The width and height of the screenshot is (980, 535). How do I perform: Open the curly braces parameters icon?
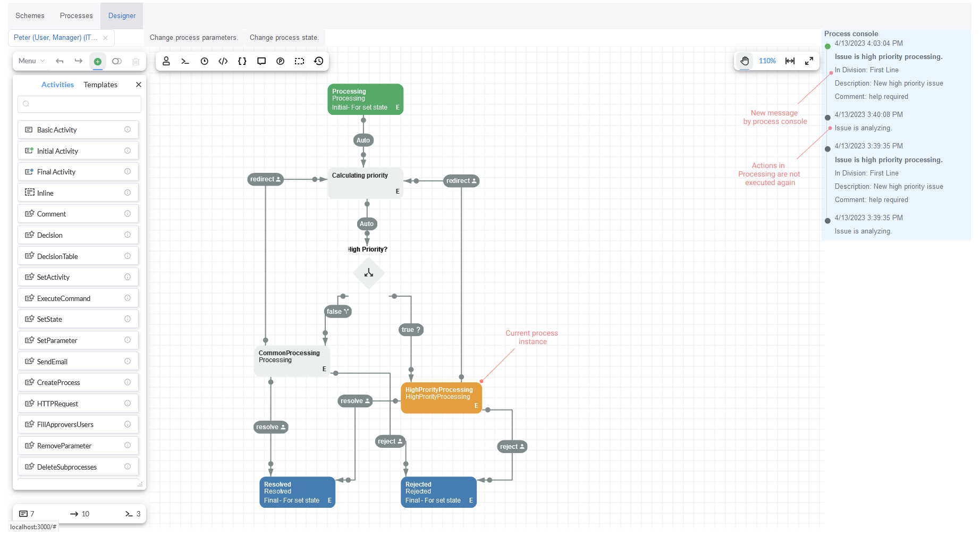(242, 61)
